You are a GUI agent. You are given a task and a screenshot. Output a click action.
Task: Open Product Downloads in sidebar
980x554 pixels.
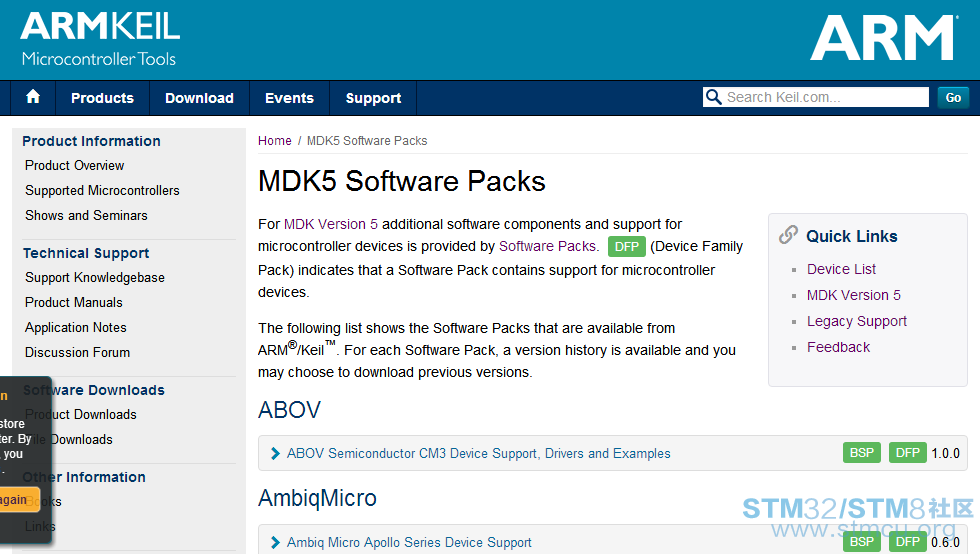81,415
